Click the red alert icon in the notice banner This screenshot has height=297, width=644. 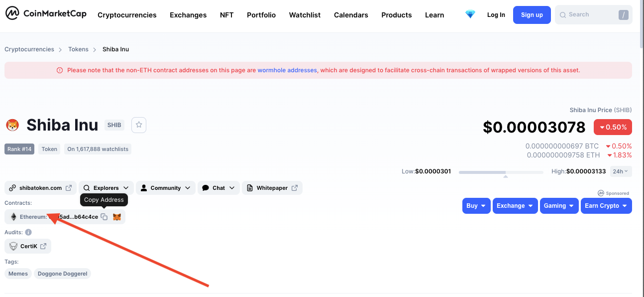pyautogui.click(x=60, y=70)
